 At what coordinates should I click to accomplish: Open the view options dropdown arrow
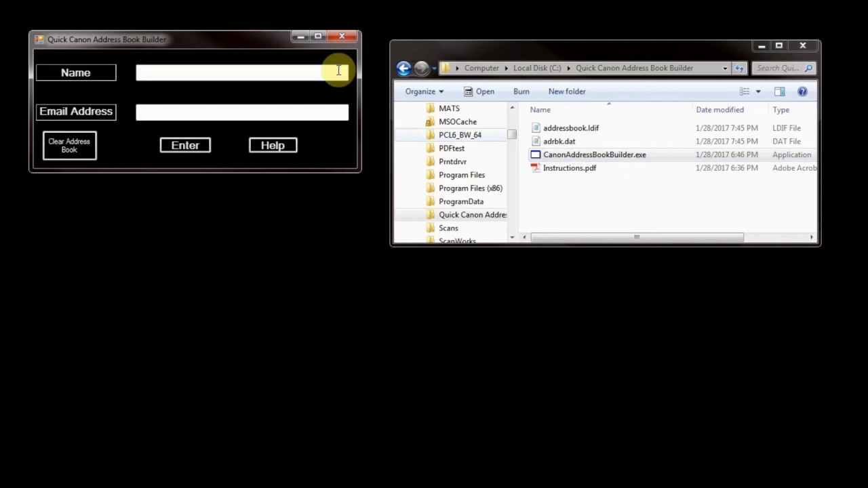click(x=758, y=91)
